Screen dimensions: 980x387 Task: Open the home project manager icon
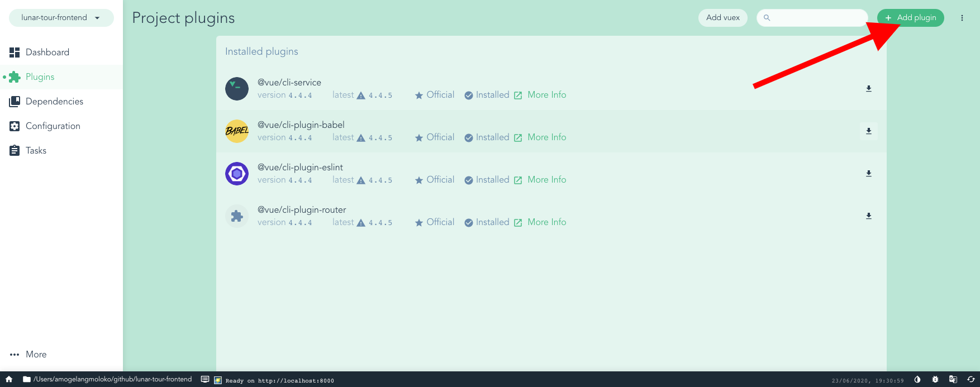click(x=9, y=379)
